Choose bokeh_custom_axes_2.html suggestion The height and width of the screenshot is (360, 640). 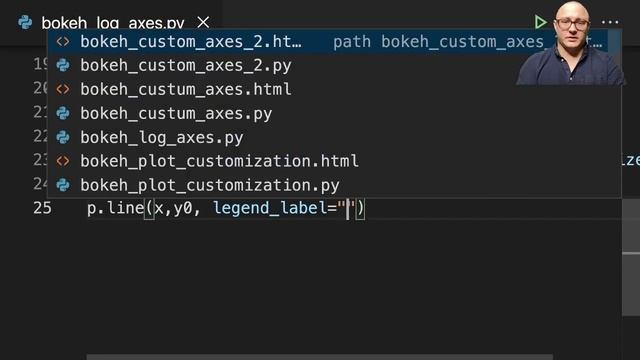[328, 41]
